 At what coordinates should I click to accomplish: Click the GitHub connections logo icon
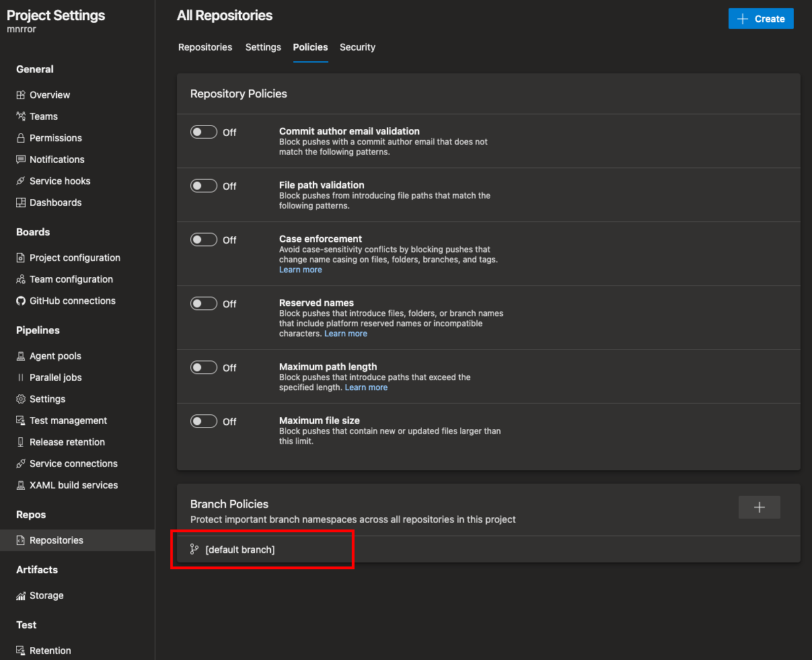tap(21, 301)
